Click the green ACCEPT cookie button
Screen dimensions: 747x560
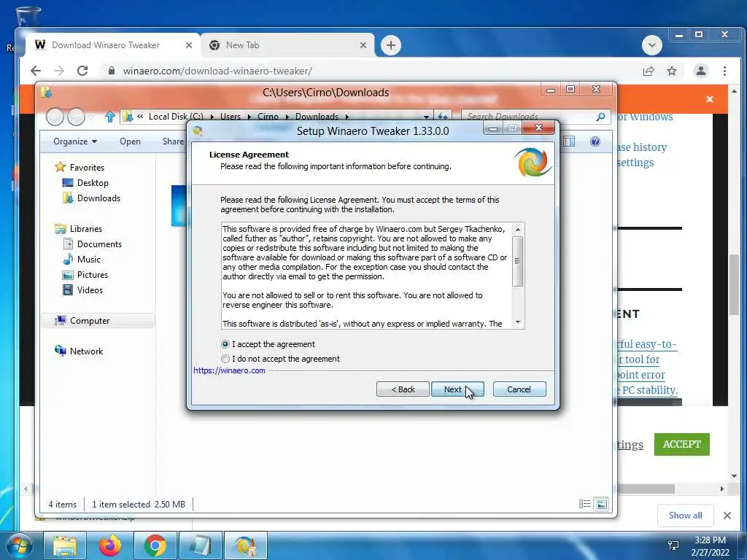[x=682, y=444]
